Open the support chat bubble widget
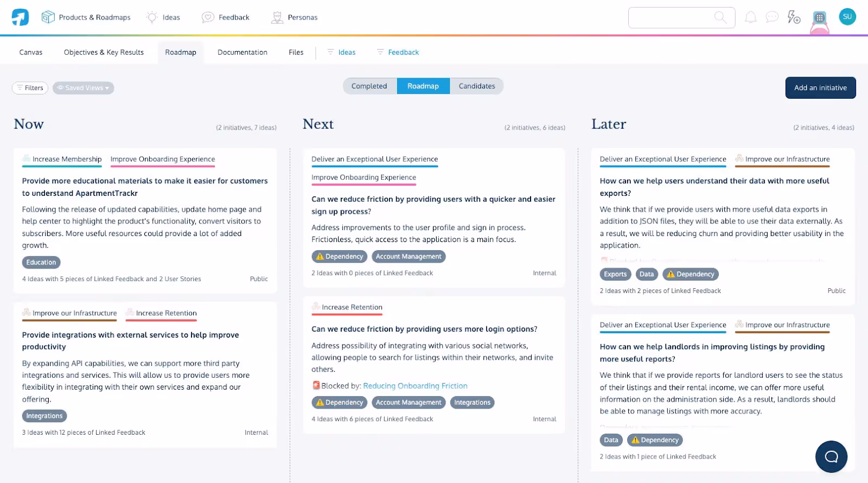 coord(831,456)
